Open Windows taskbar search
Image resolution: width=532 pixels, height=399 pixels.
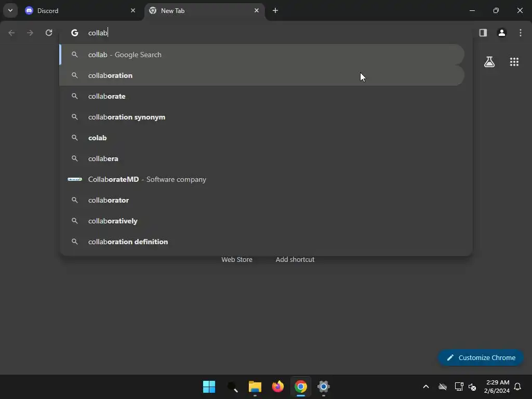coord(232,387)
